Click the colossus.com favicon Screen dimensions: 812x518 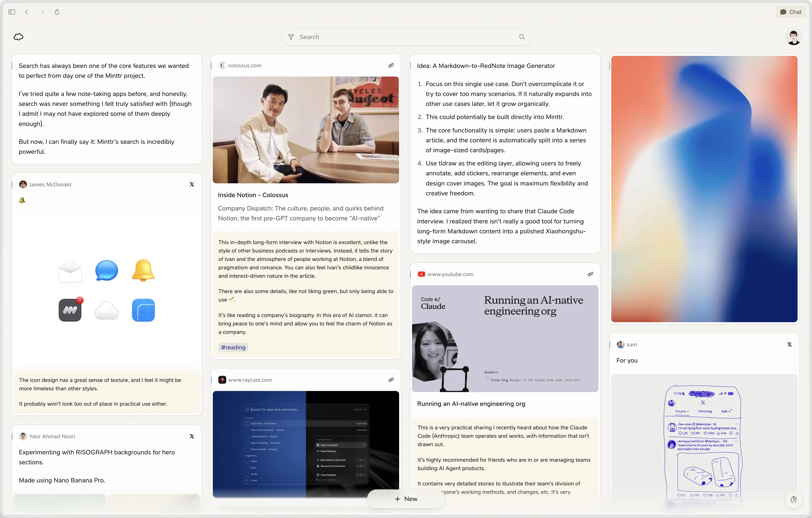tap(222, 65)
